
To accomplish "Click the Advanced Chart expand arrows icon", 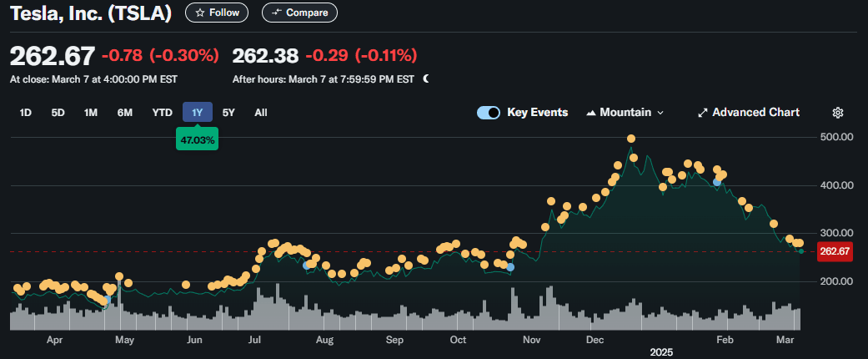I will 702,113.
